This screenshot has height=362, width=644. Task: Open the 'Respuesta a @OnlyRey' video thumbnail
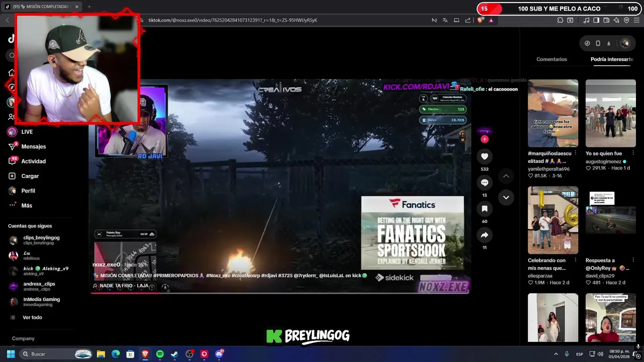coord(610,220)
